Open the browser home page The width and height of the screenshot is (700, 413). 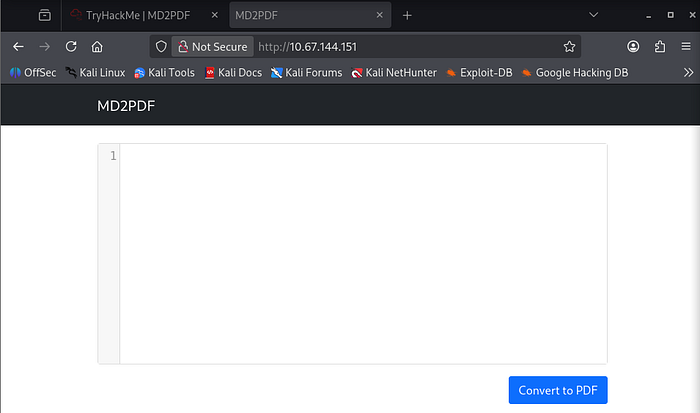97,46
